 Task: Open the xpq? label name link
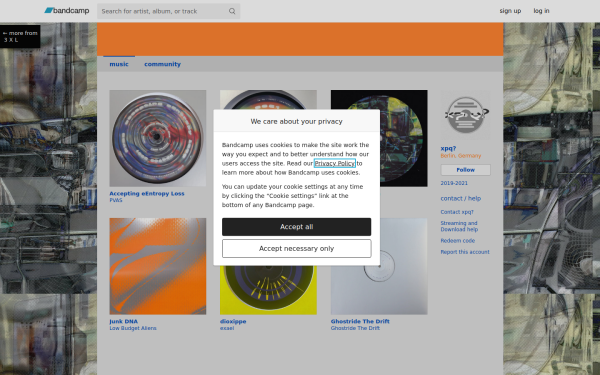(x=448, y=148)
